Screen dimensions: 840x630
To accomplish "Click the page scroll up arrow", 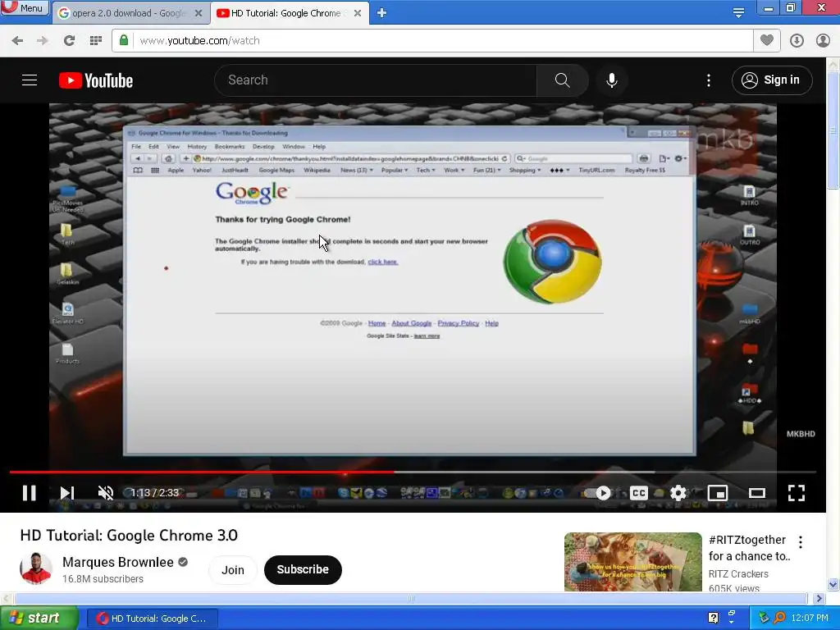I will pos(833,64).
